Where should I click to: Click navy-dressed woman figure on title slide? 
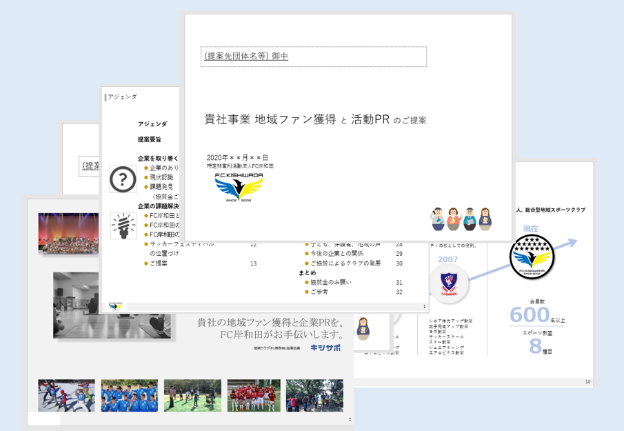485,219
